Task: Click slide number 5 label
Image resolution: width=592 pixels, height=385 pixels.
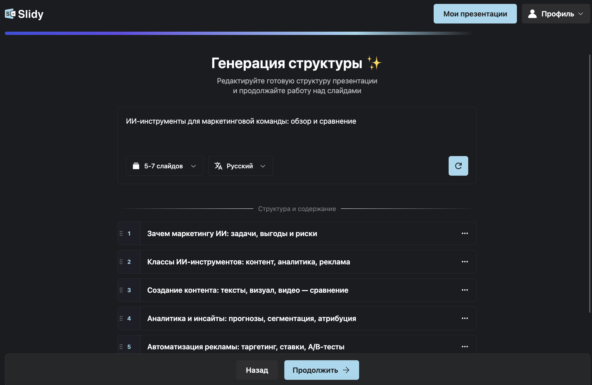Action: (129, 347)
